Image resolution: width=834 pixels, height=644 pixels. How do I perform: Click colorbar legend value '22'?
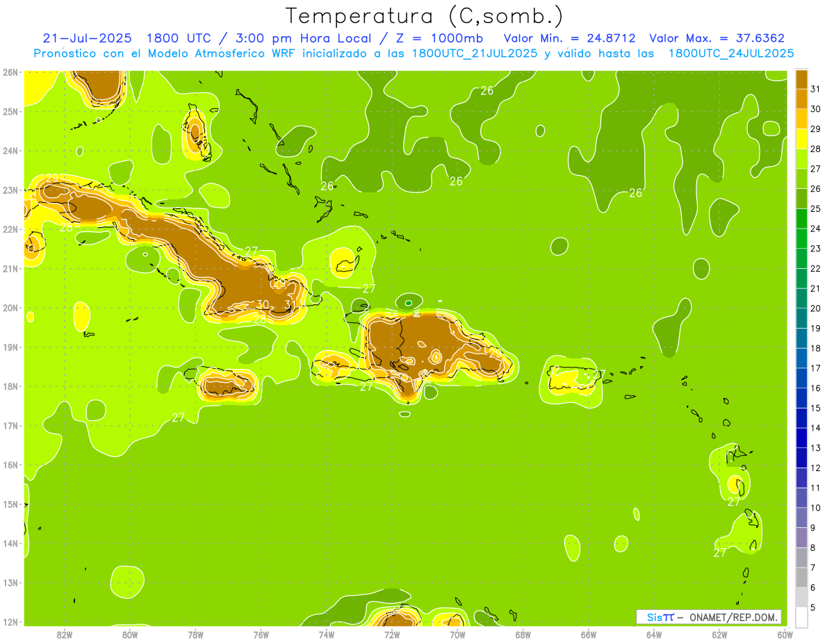click(815, 268)
